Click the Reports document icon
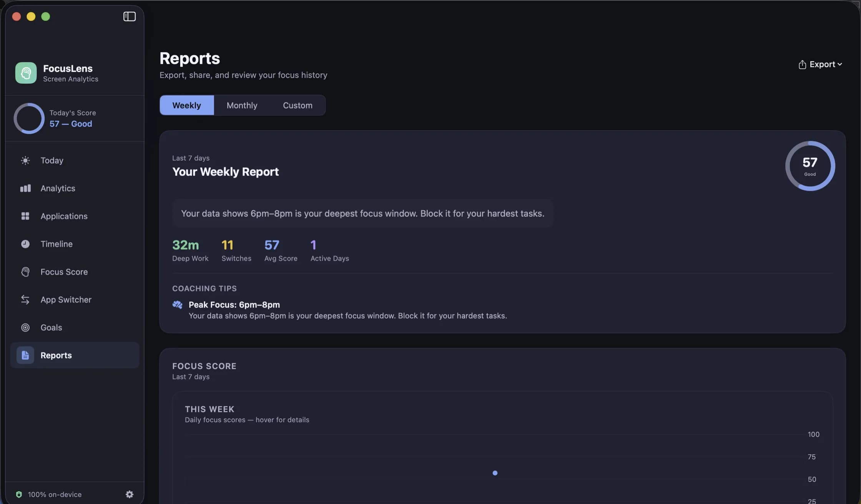 pyautogui.click(x=25, y=355)
